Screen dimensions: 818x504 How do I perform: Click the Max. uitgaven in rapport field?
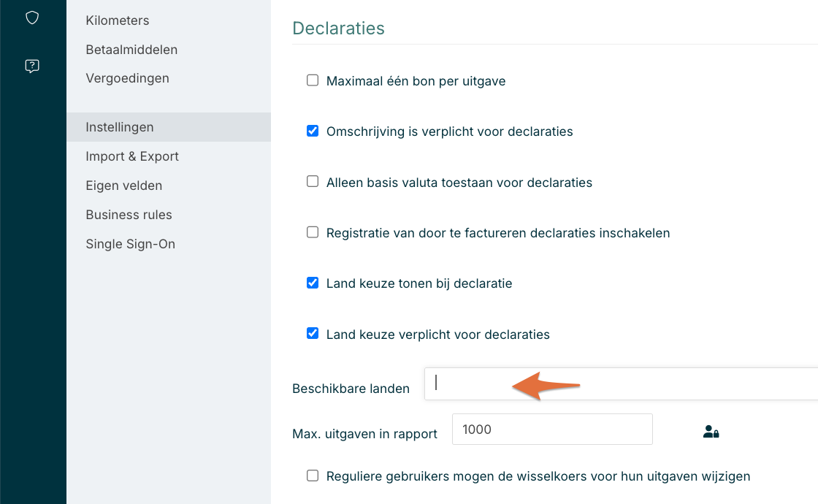pos(552,429)
